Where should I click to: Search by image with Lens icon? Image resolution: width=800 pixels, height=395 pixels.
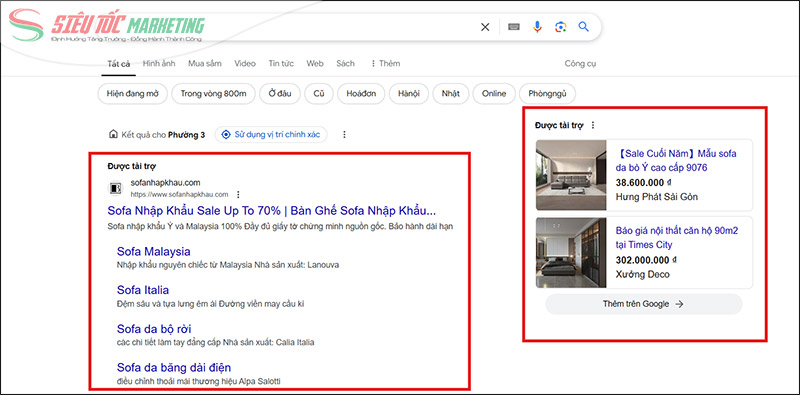pyautogui.click(x=561, y=27)
